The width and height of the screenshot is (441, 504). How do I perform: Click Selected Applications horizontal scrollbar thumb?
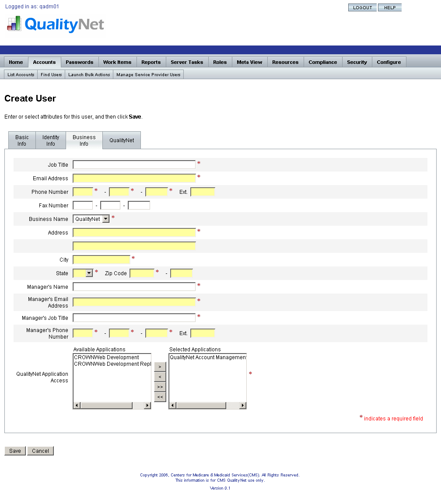tap(201, 405)
